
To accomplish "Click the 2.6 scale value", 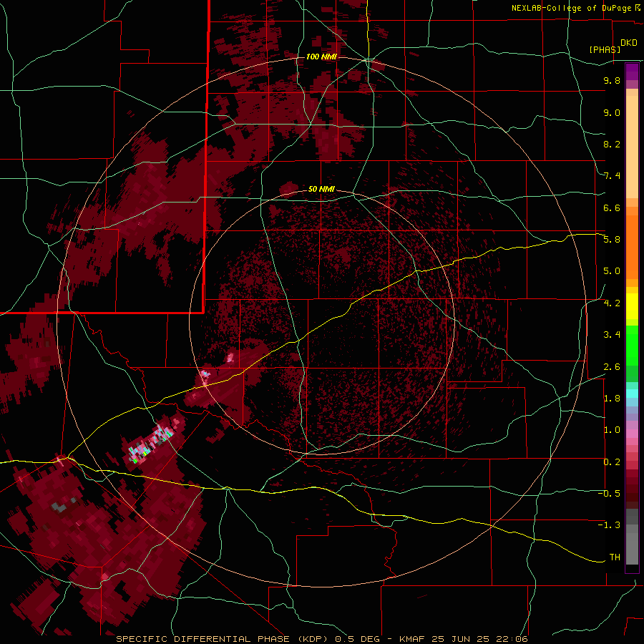I will coord(612,367).
